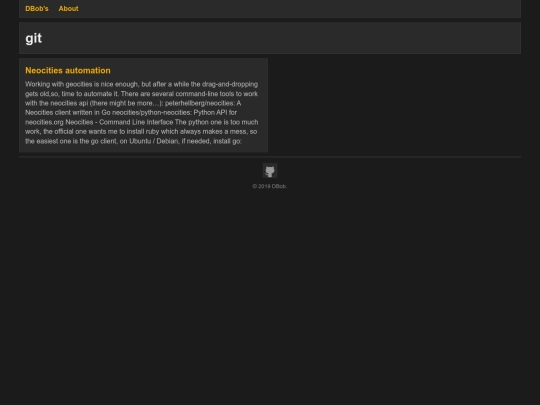The height and width of the screenshot is (405, 540).
Task: Open the About page link
Action: pos(68,9)
